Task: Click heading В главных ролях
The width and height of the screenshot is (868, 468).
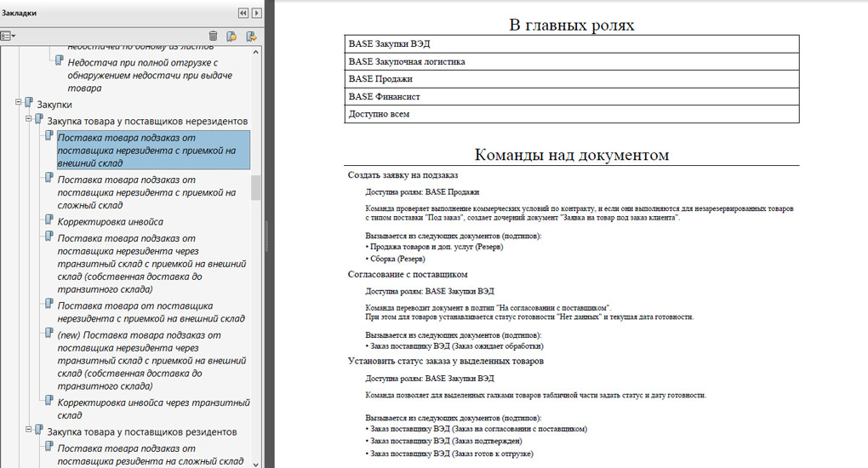Action: (x=571, y=25)
